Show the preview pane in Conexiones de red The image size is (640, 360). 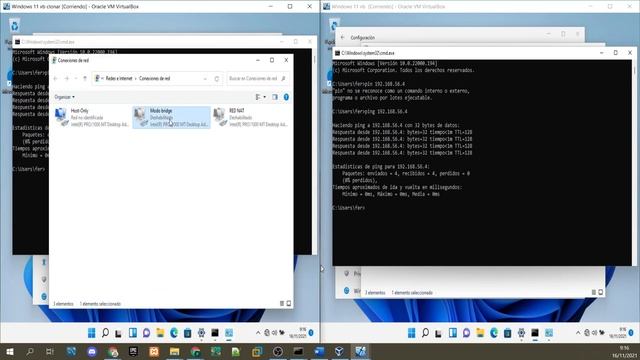click(275, 97)
